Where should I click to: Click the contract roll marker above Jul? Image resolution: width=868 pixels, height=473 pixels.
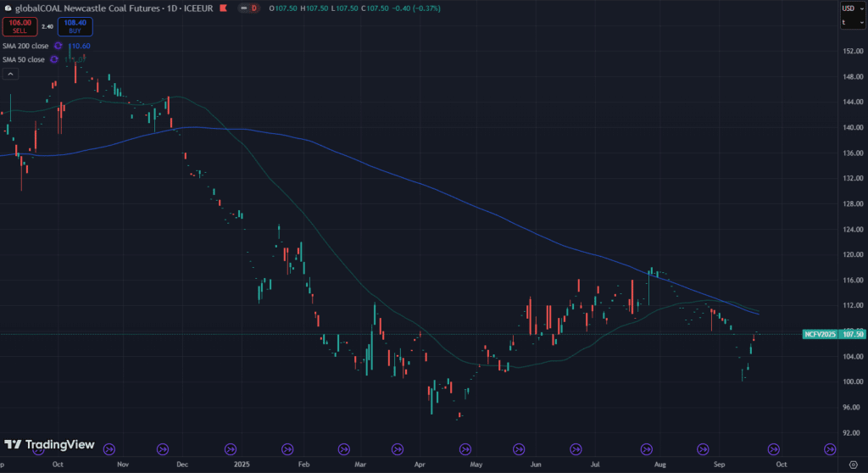pyautogui.click(x=576, y=449)
